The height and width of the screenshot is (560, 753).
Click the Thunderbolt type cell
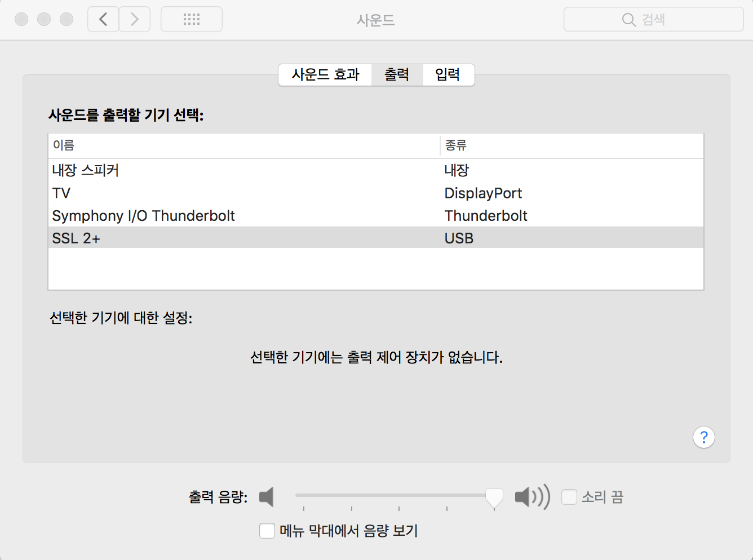486,216
